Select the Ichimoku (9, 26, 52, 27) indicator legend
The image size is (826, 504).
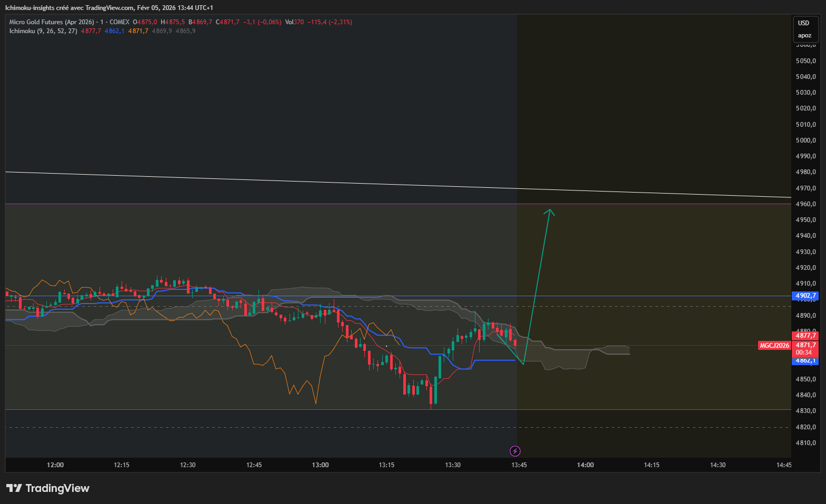point(43,31)
